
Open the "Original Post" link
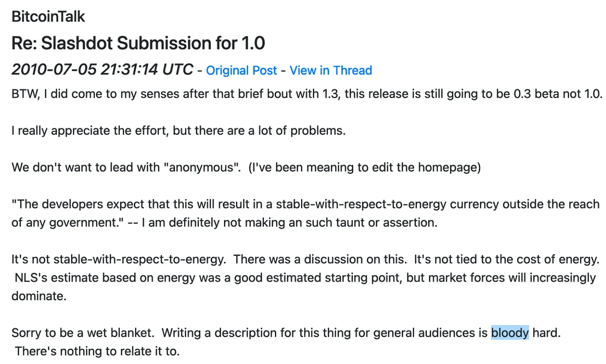241,70
